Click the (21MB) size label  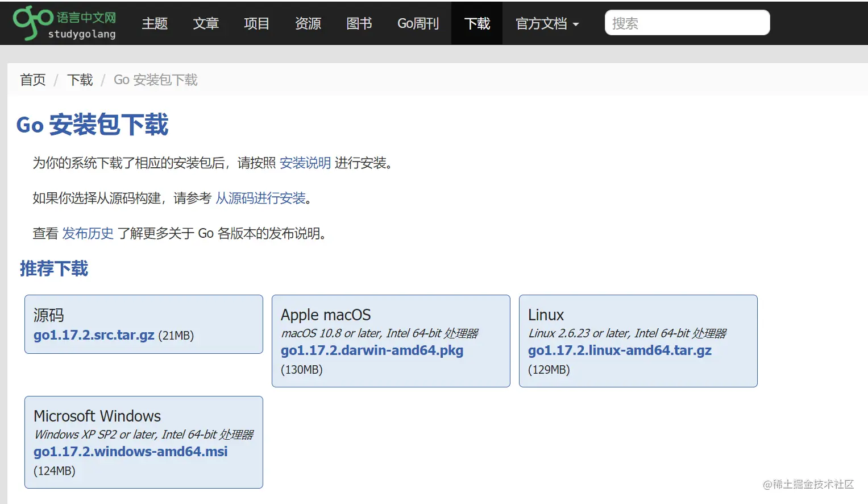point(176,336)
